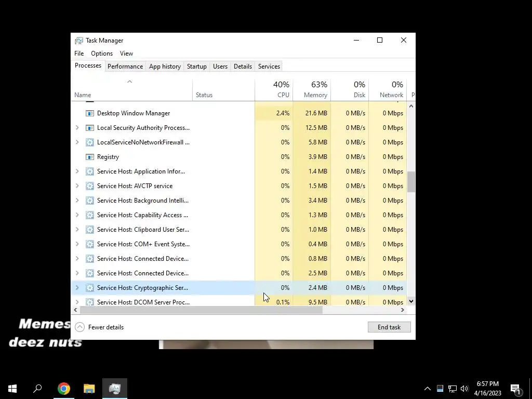The width and height of the screenshot is (532, 399).
Task: Click the Service Host: Background Intelli... gear icon
Action: click(x=89, y=201)
